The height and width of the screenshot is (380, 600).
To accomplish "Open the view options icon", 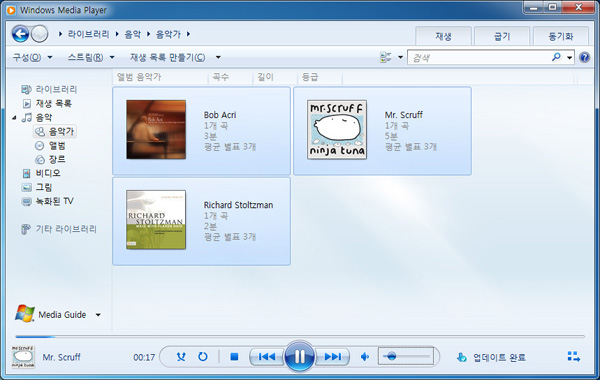I will pyautogui.click(x=386, y=57).
